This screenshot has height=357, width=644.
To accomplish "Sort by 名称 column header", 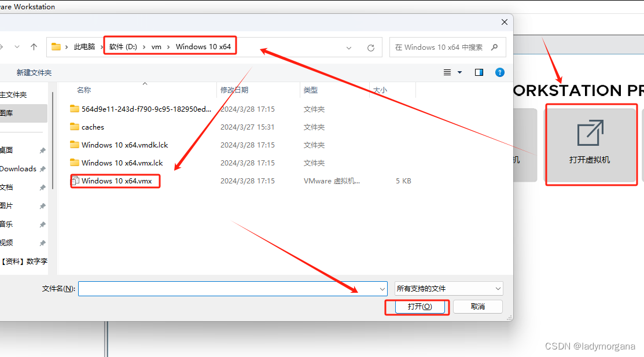I will pos(84,90).
